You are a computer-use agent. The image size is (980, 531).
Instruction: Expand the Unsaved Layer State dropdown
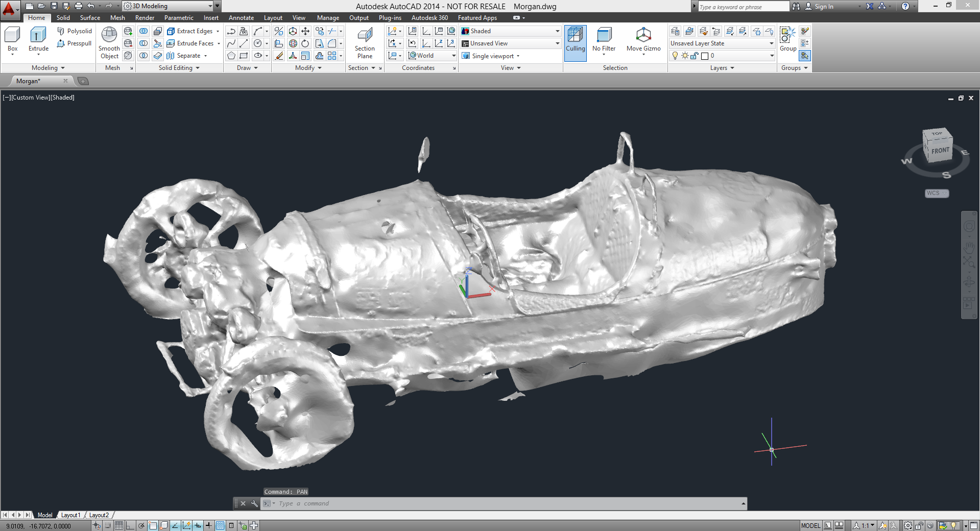coord(722,43)
